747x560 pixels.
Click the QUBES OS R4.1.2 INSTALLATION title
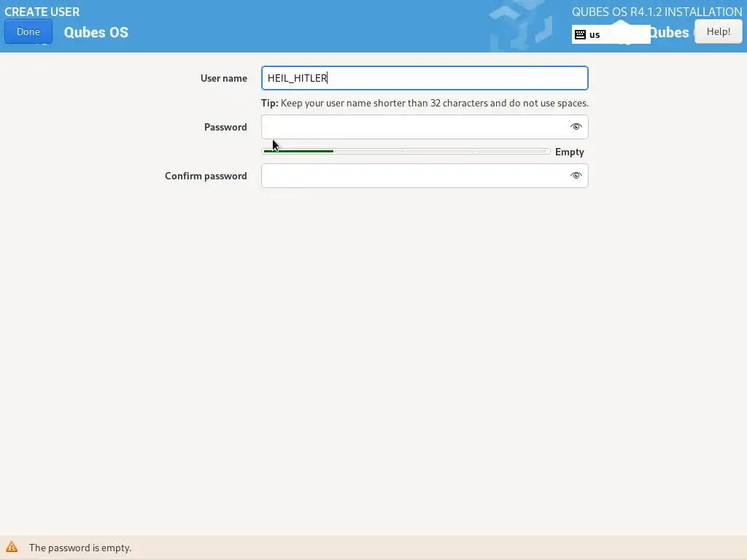[x=657, y=12]
